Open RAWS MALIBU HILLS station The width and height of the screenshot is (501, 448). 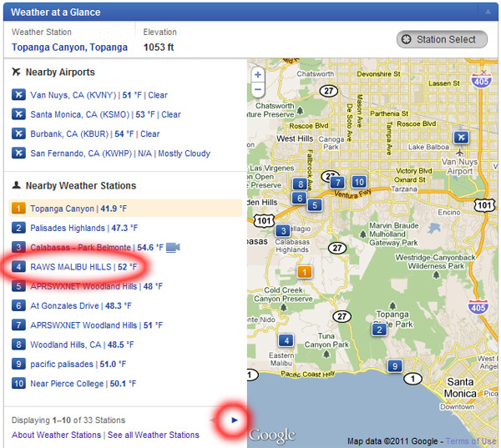[x=83, y=267]
